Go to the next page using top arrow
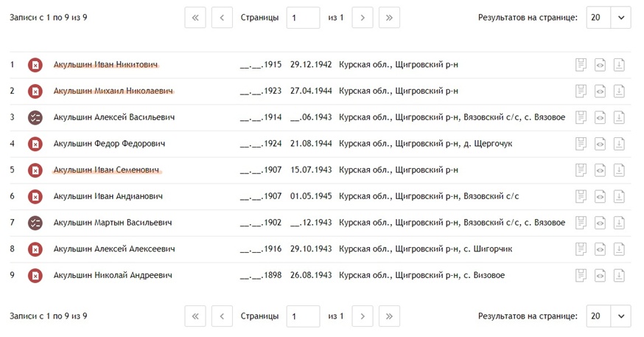Screen dimensions: 644x337 coord(362,18)
